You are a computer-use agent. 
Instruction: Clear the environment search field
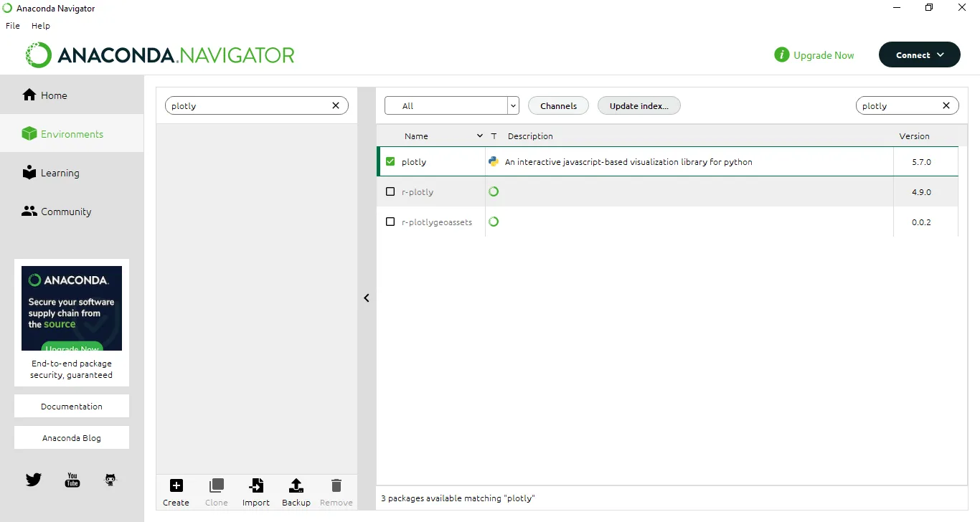(x=336, y=105)
